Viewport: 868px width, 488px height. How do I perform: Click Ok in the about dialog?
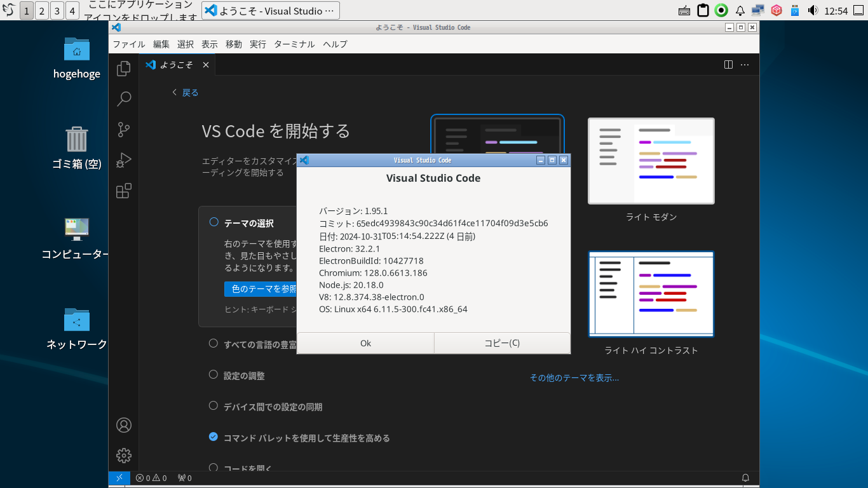click(x=365, y=343)
